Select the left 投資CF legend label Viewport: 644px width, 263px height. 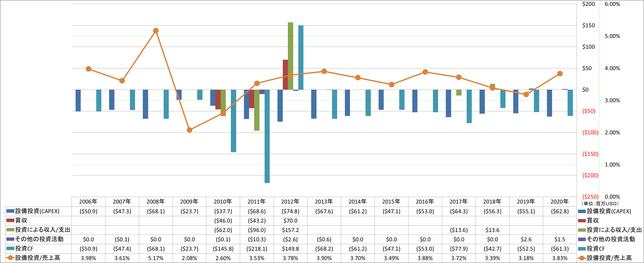(x=24, y=248)
